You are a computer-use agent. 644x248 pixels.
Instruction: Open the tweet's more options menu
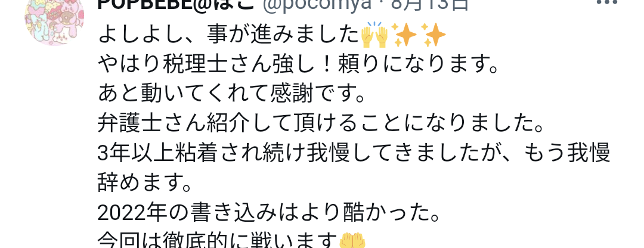pos(607,2)
